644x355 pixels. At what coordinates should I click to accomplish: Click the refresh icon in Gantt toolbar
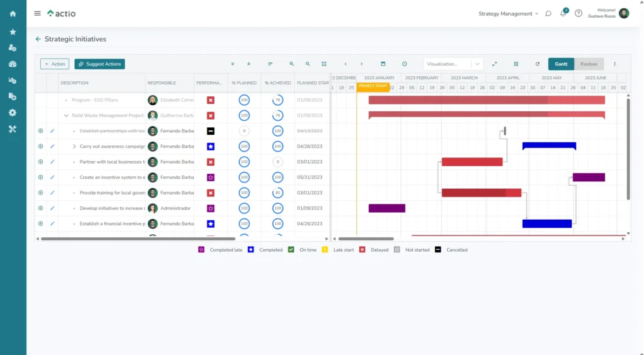click(x=537, y=64)
